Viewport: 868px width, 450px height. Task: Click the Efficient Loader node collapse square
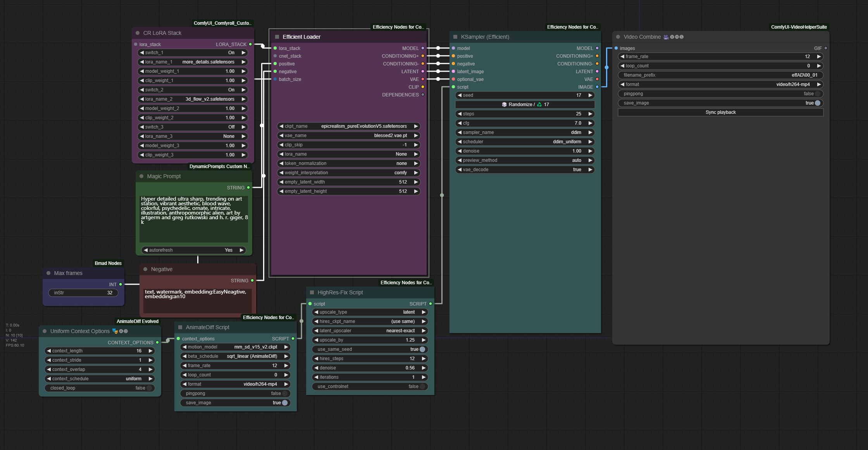pos(277,37)
